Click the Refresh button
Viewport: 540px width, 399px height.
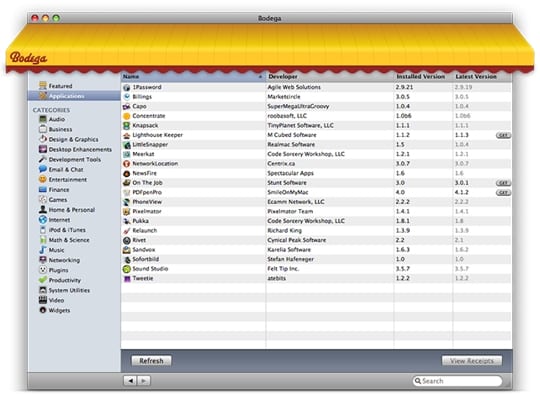151,361
